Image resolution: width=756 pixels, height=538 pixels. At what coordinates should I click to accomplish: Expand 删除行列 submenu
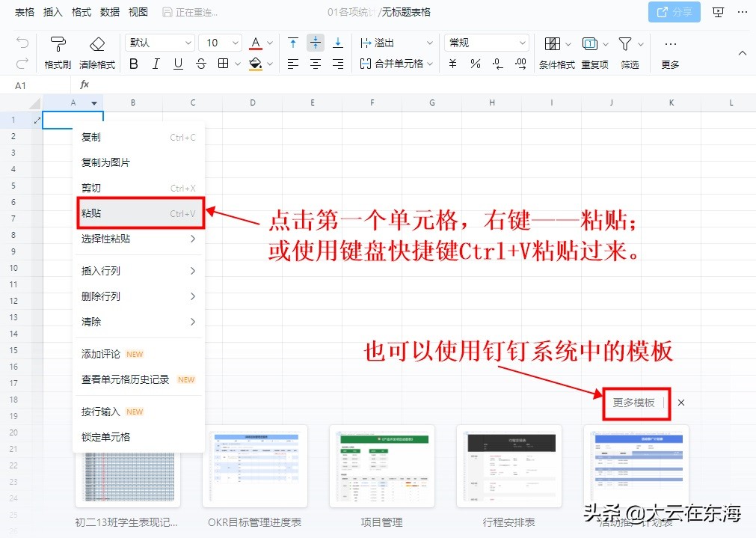[139, 296]
